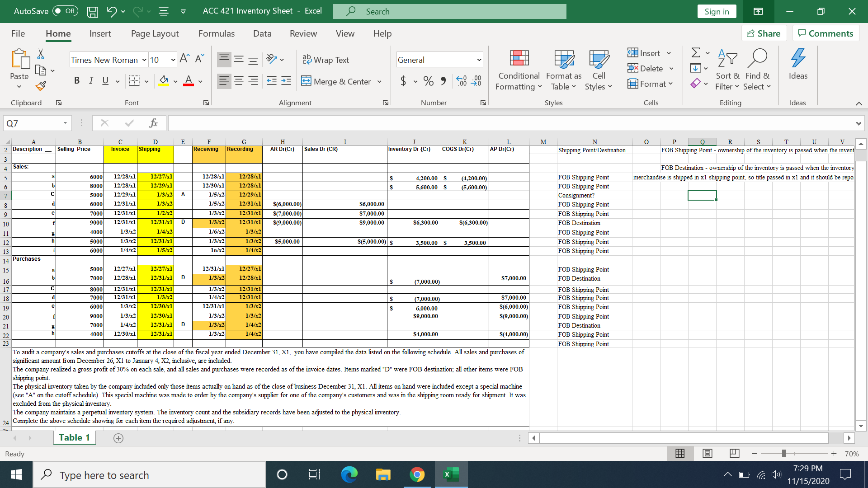Open Conditional Formatting options

(518, 70)
